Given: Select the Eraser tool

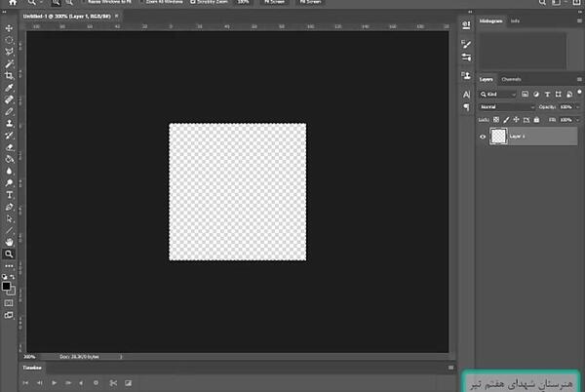Looking at the screenshot, I should click(9, 147).
